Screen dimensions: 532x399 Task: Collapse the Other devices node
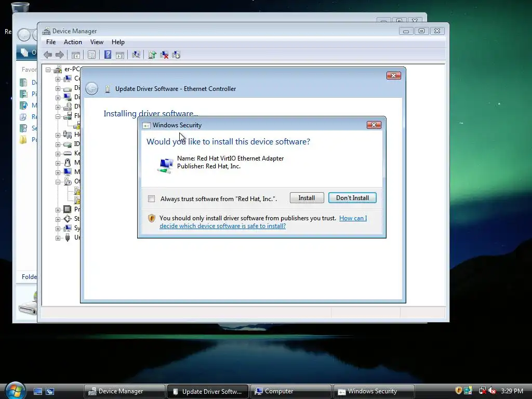(58, 181)
